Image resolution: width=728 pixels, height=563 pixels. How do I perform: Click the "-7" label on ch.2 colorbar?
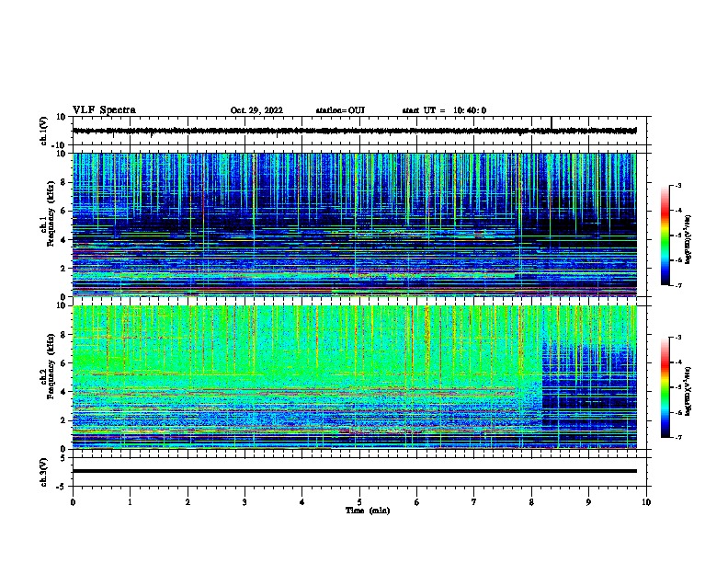pyautogui.click(x=677, y=438)
